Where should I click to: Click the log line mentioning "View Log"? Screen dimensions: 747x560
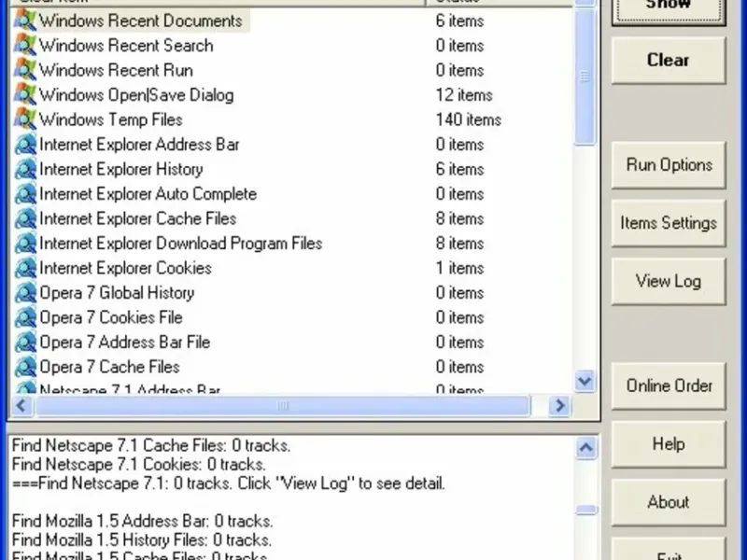[x=228, y=483]
